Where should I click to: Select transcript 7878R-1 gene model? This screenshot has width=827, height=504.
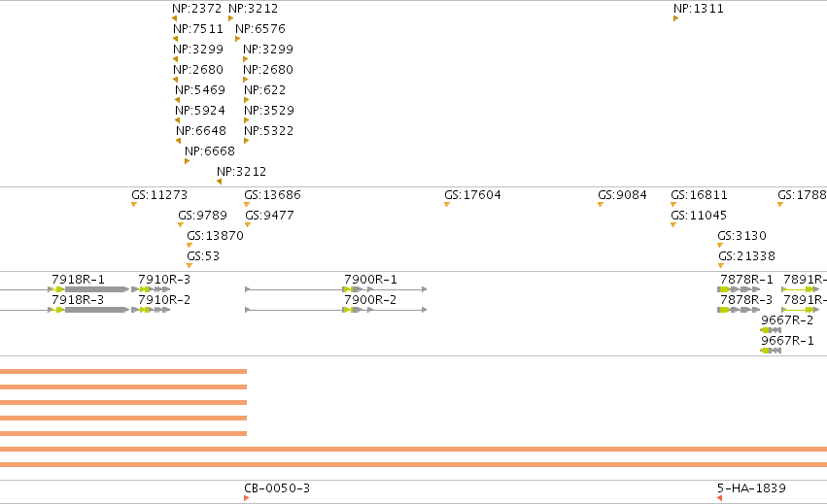739,289
